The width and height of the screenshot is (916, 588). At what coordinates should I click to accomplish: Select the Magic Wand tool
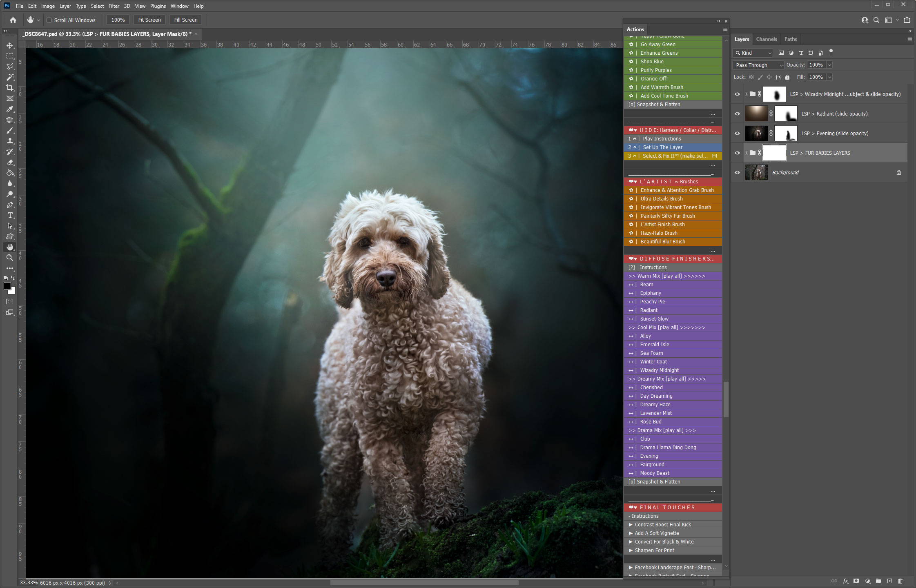click(10, 77)
